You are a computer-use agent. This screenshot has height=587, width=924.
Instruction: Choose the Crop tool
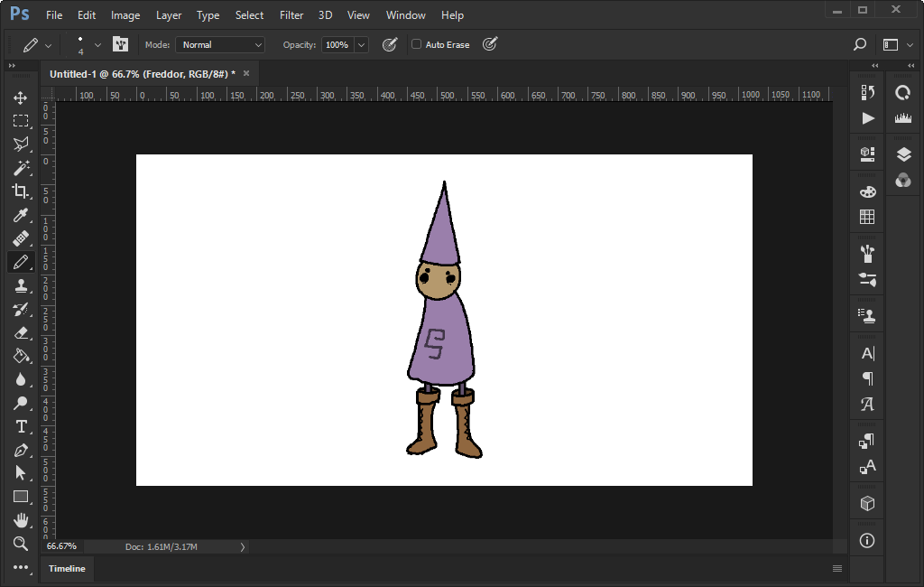click(x=20, y=191)
